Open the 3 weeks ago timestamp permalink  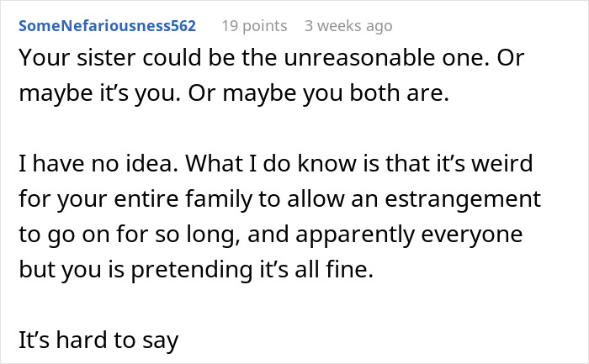coord(348,25)
